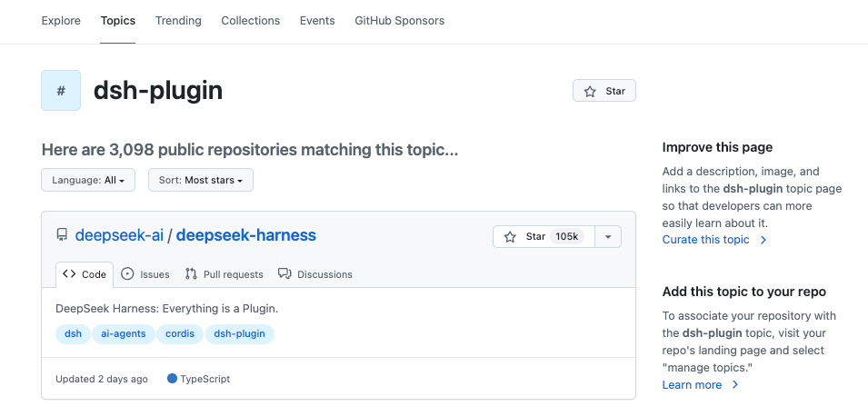Click the Updated 2 days ago text

[x=102, y=379]
